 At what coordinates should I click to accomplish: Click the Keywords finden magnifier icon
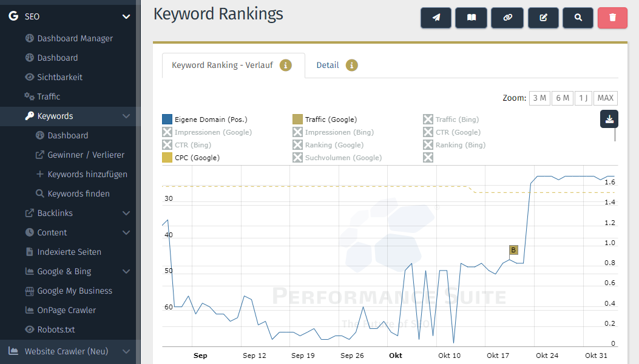pos(40,194)
